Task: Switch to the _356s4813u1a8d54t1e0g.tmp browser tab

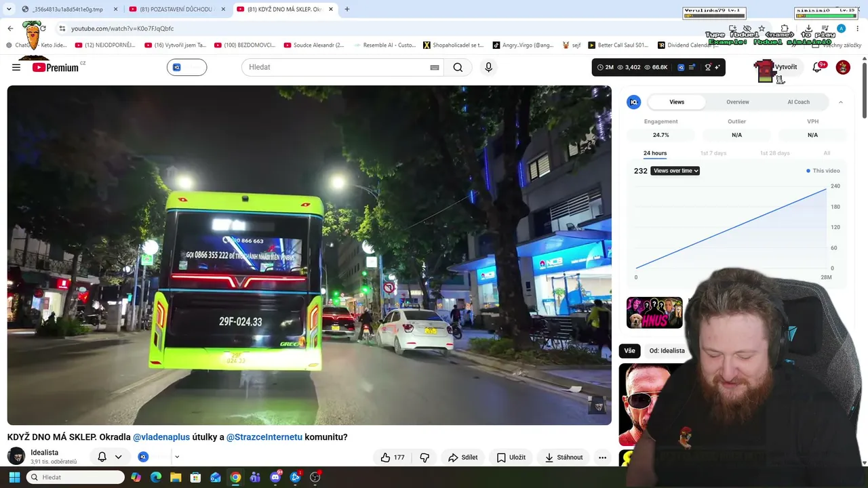Action: 68,9
